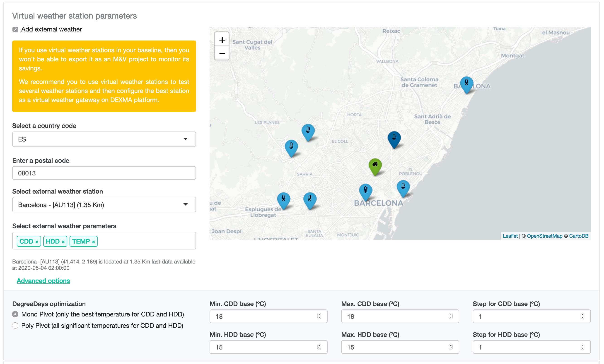Select the dark blue selected weather station marker
This screenshot has width=604, height=364.
tap(394, 140)
